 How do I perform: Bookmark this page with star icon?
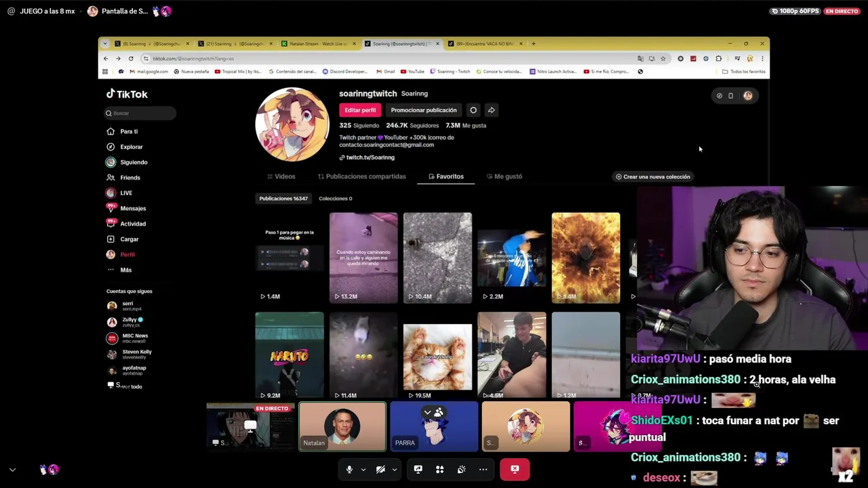tap(663, 58)
